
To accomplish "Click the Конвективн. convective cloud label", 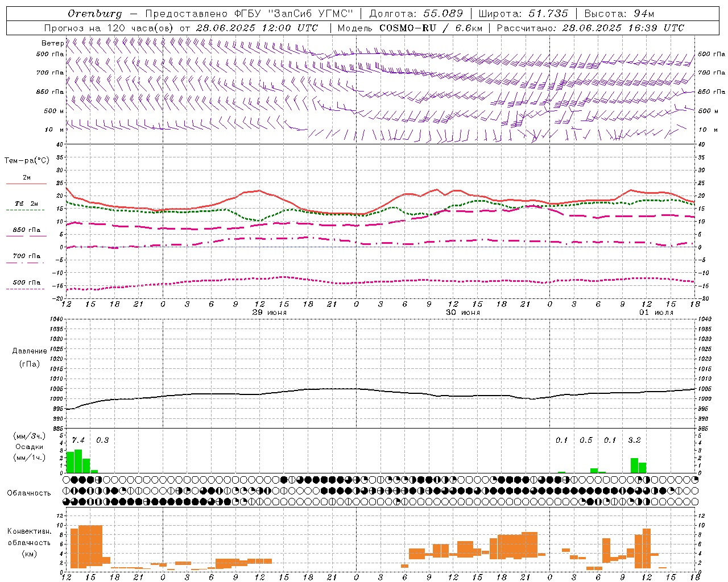I will (x=29, y=531).
